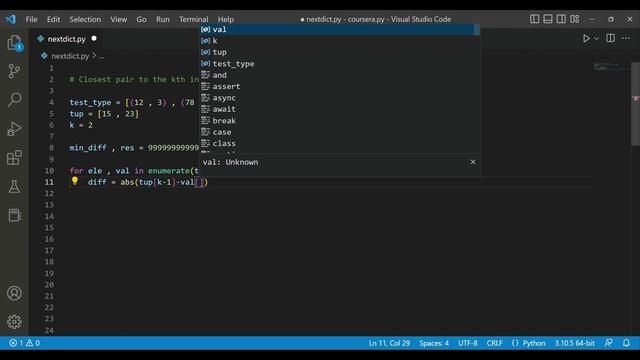Screen dimensions: 640x360
Task: Open Customize Layout options
Action: click(x=575, y=19)
